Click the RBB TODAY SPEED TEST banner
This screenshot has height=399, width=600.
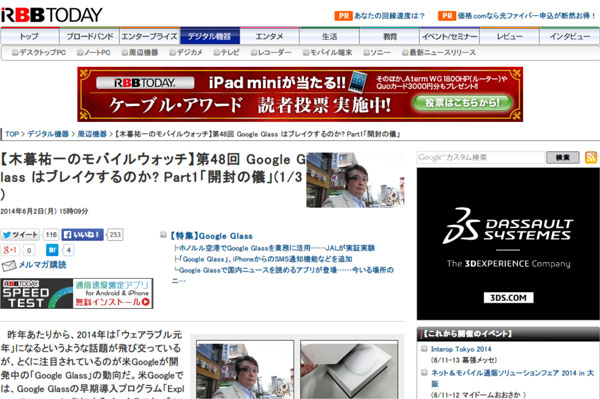(x=77, y=293)
